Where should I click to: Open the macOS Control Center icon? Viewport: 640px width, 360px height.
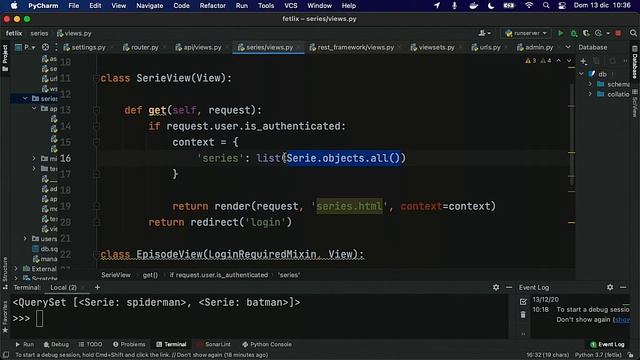562,6
